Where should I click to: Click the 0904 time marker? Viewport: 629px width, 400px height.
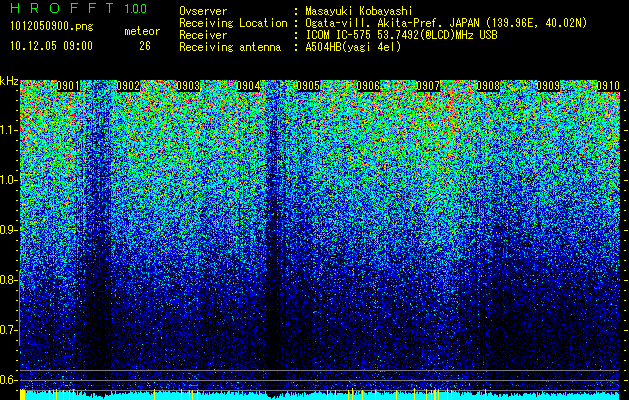click(248, 86)
